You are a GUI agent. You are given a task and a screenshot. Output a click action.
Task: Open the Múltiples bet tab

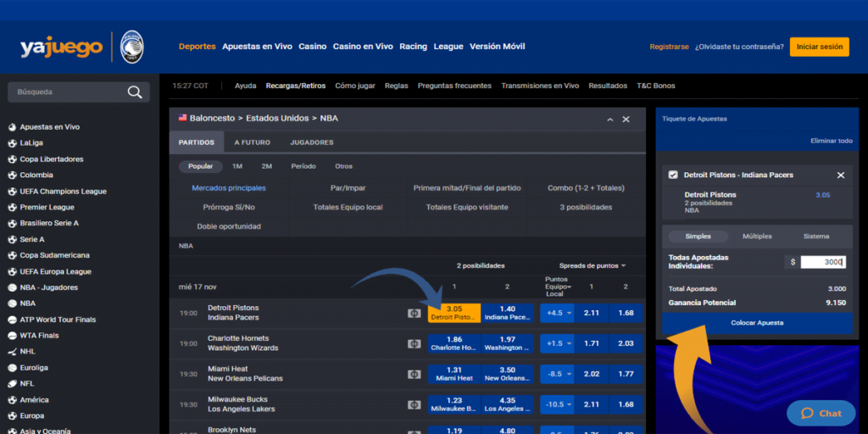tap(757, 236)
